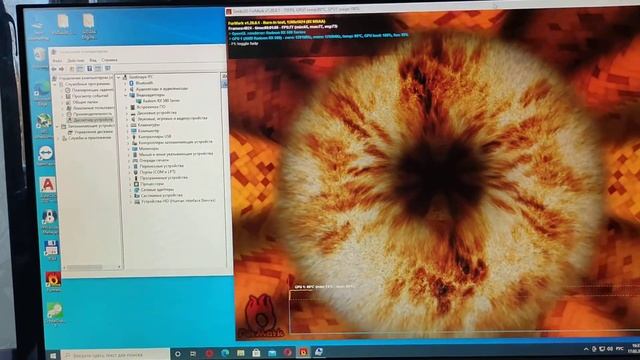The image size is (640, 360).
Task: Expand the Bluetooth device category
Action: pyautogui.click(x=126, y=83)
